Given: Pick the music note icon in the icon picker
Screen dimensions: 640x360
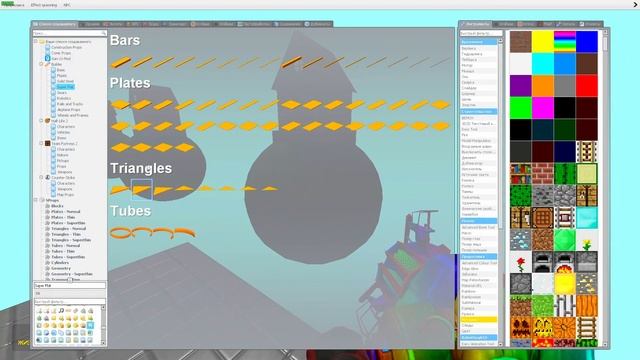Looking at the screenshot, I should pyautogui.click(x=61, y=311).
